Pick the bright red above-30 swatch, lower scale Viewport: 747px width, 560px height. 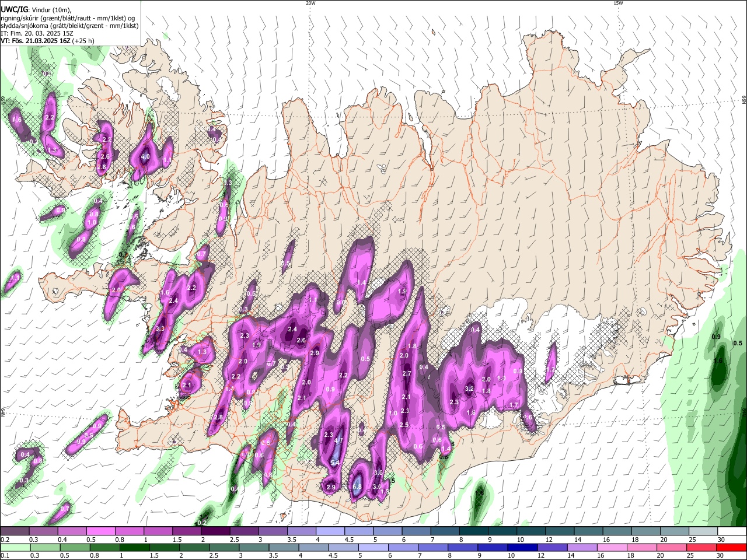click(x=732, y=547)
